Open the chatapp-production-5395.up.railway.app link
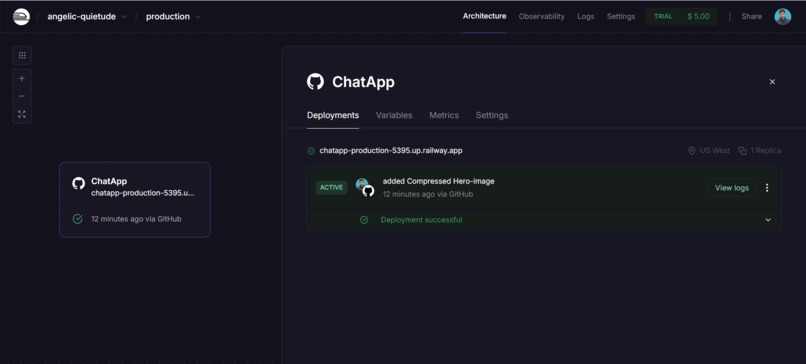This screenshot has width=806, height=364. coord(391,151)
